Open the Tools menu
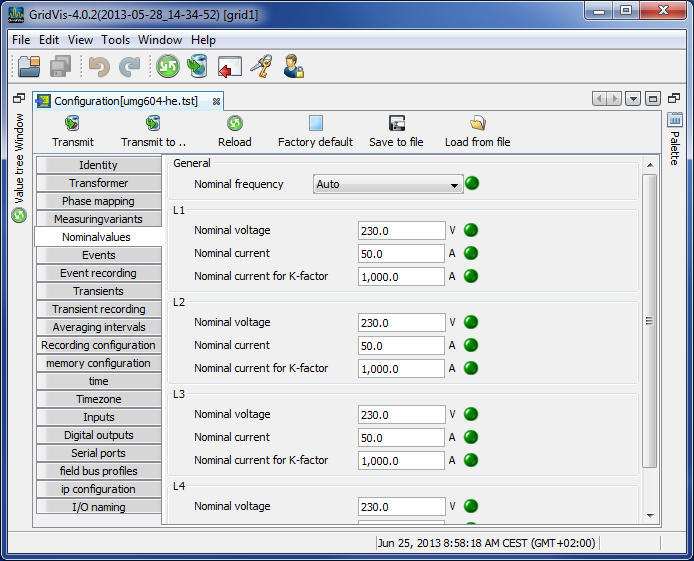Viewport: 694px width, 561px height. coord(115,40)
